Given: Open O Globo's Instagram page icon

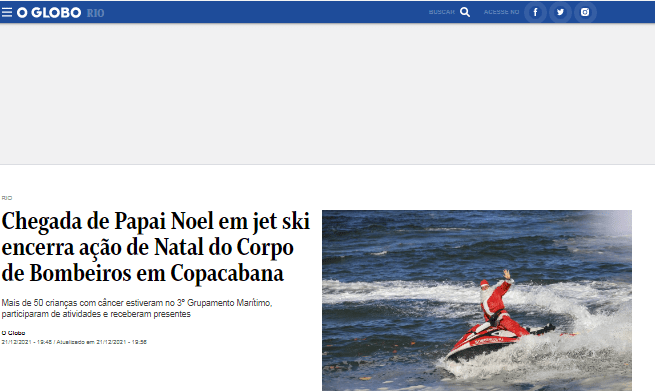Looking at the screenshot, I should coord(585,12).
